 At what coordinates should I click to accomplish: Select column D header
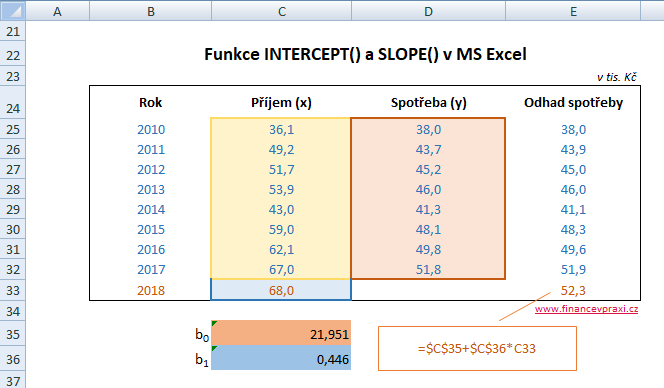tap(428, 11)
